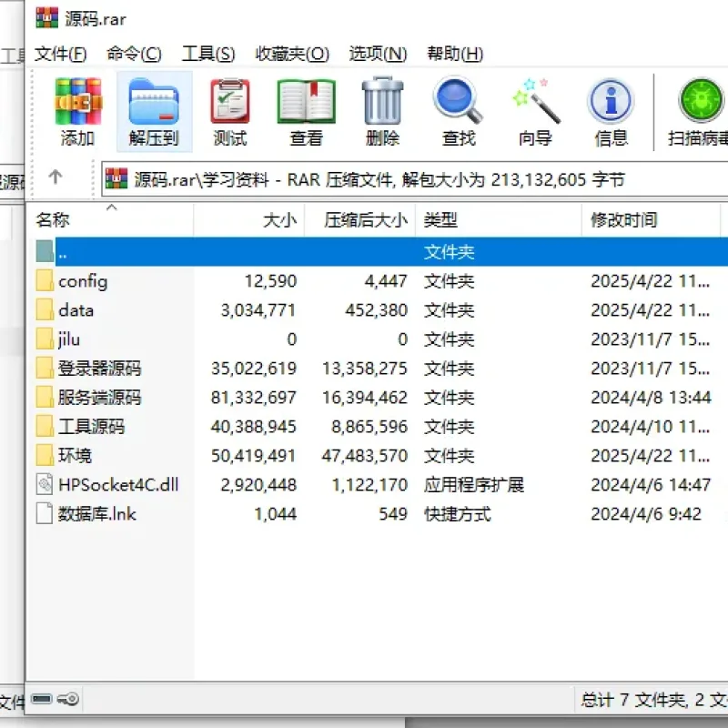Click the drive icon in the status bar
The image size is (728, 728).
tap(41, 698)
